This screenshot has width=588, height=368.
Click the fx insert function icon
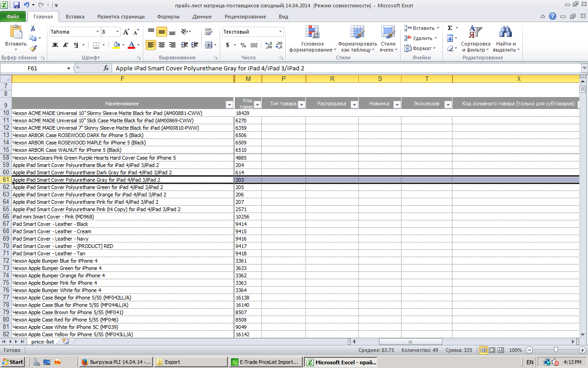(106, 68)
